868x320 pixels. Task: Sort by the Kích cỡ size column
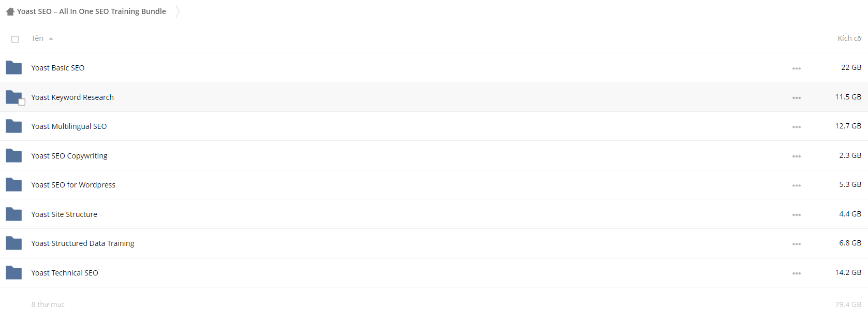[x=849, y=38]
